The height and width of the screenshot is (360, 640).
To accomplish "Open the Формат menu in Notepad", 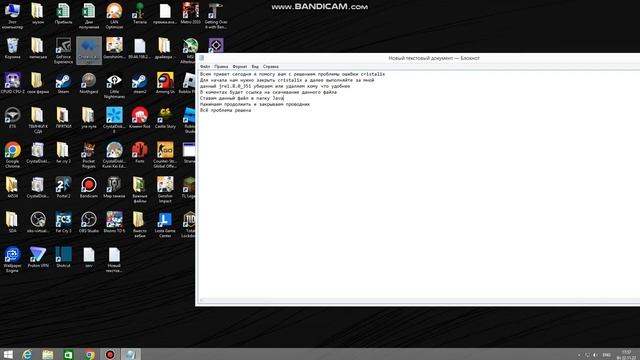I will pos(240,67).
